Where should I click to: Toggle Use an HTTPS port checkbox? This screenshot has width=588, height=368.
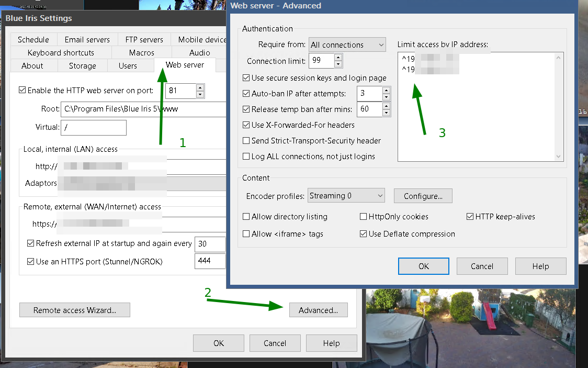30,261
